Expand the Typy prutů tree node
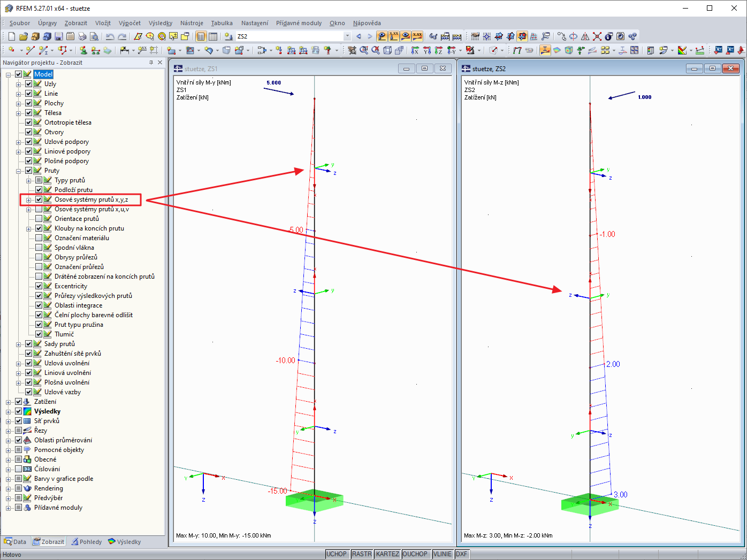 pyautogui.click(x=29, y=181)
